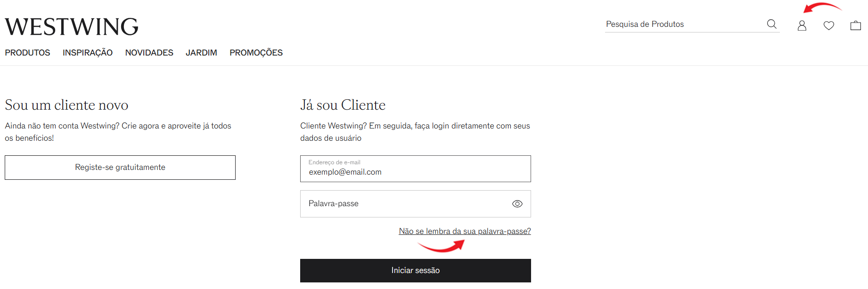Image resolution: width=868 pixels, height=289 pixels.
Task: Click the search magnifier icon
Action: point(771,24)
